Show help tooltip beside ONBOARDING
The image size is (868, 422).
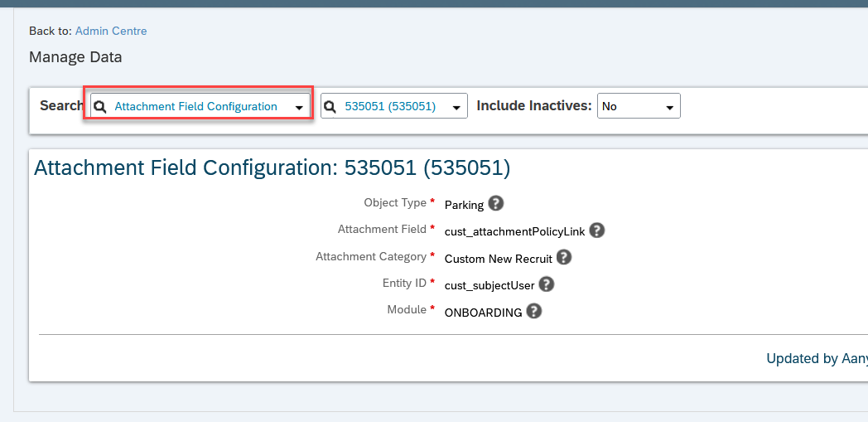click(533, 311)
